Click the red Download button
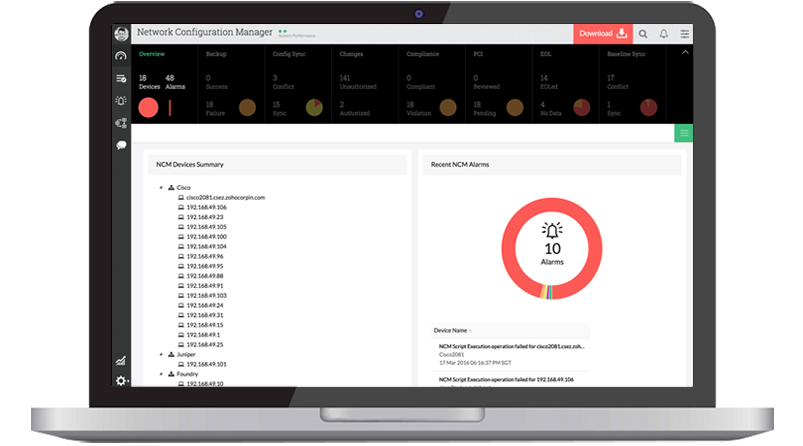Image resolution: width=803 pixels, height=446 pixels. pyautogui.click(x=603, y=34)
